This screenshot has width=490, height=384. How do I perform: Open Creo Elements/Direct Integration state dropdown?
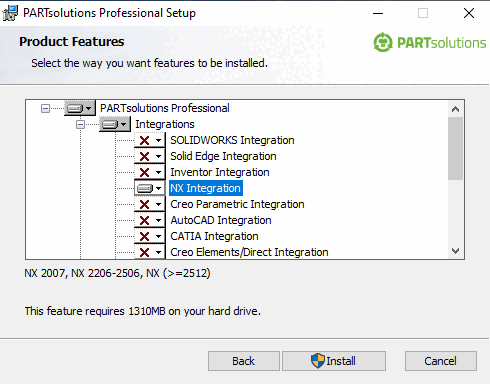pyautogui.click(x=150, y=252)
